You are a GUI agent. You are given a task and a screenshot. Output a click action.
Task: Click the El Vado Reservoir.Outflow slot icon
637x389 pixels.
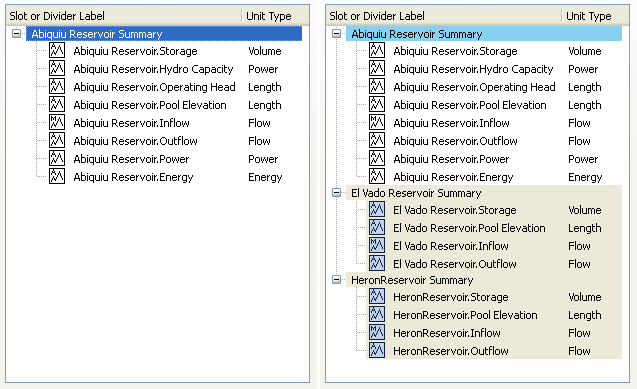click(377, 264)
